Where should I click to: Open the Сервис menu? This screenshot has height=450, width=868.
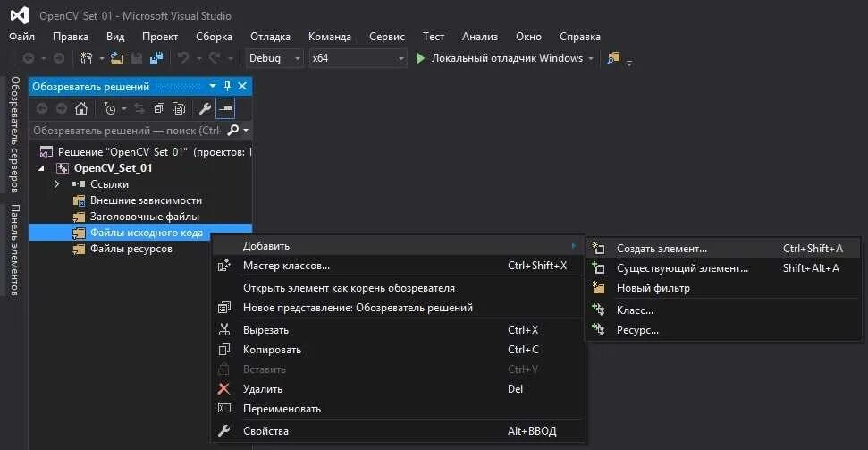pyautogui.click(x=387, y=37)
